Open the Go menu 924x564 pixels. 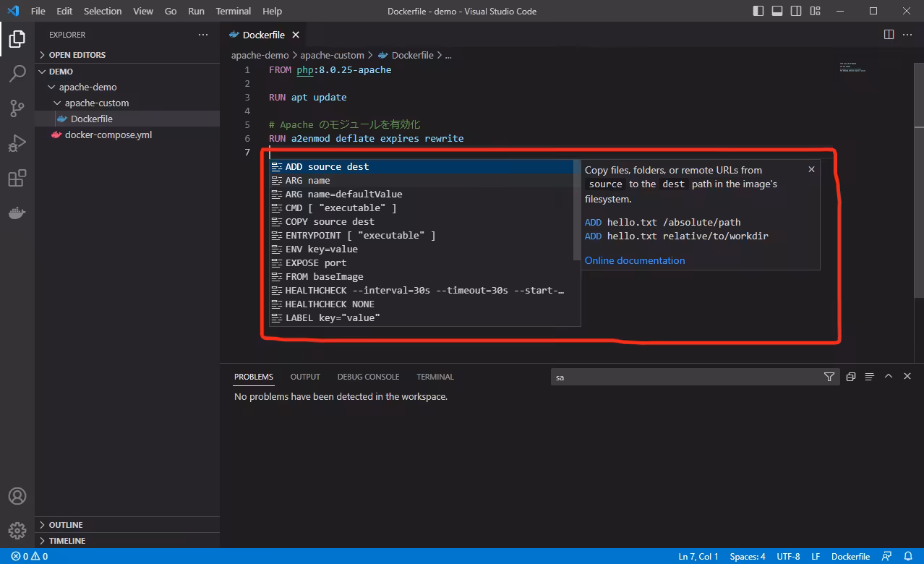point(171,11)
